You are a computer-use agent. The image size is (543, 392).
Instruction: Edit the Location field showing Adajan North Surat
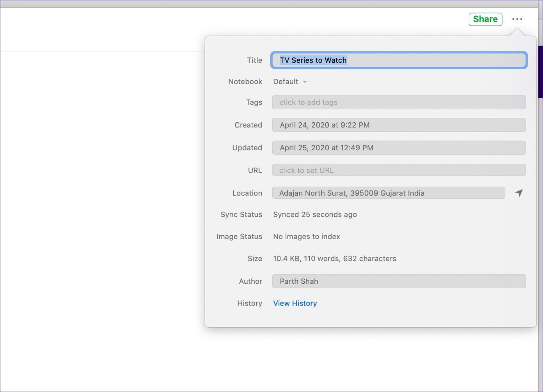(x=389, y=193)
